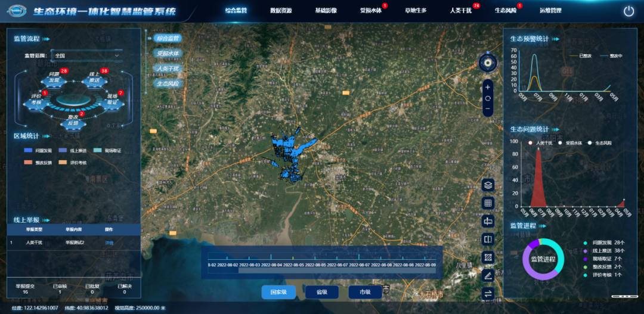Select the 生态风险 map layer pill

pos(168,83)
